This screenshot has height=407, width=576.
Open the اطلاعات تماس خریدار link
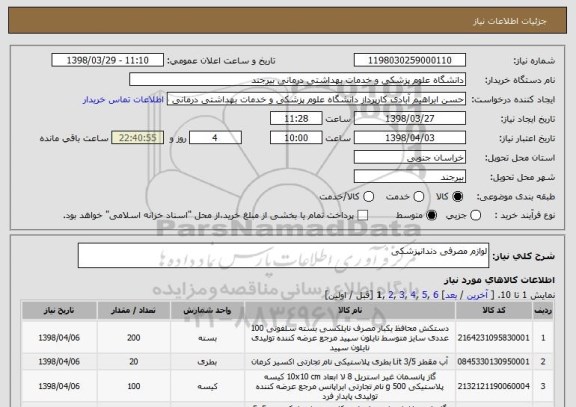tap(123, 100)
